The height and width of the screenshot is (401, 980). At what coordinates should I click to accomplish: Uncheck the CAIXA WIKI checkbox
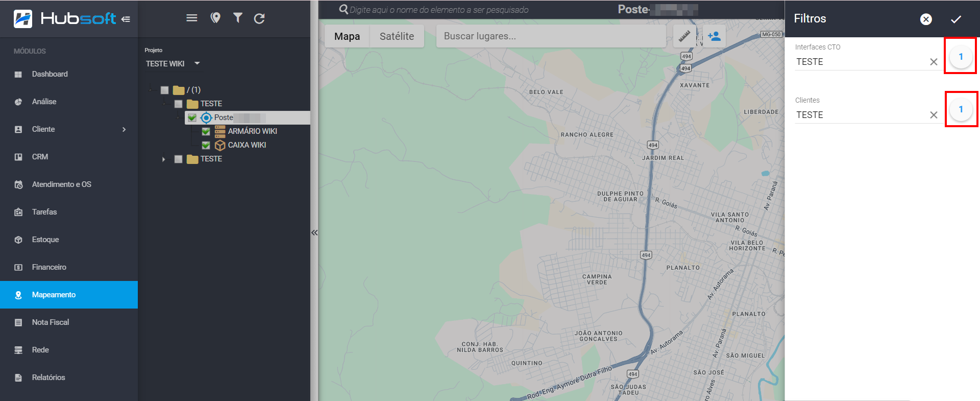point(206,145)
